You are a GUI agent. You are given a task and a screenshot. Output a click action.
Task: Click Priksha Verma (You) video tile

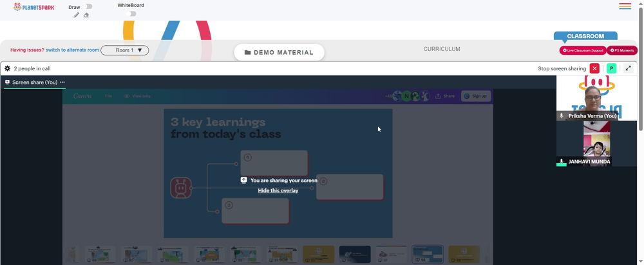pos(596,98)
